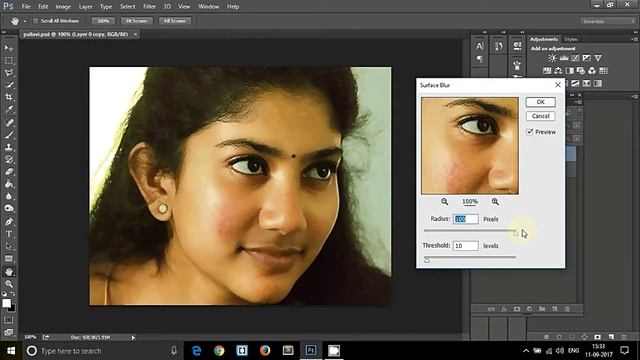The height and width of the screenshot is (360, 640).
Task: Add an Exposure adjustment
Action: pos(587,58)
